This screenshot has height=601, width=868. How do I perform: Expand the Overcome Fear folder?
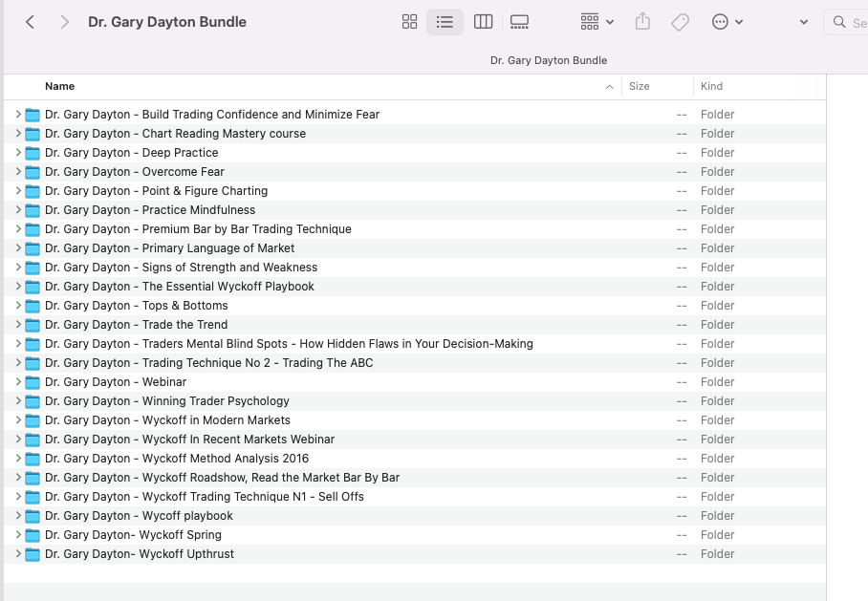tap(18, 172)
